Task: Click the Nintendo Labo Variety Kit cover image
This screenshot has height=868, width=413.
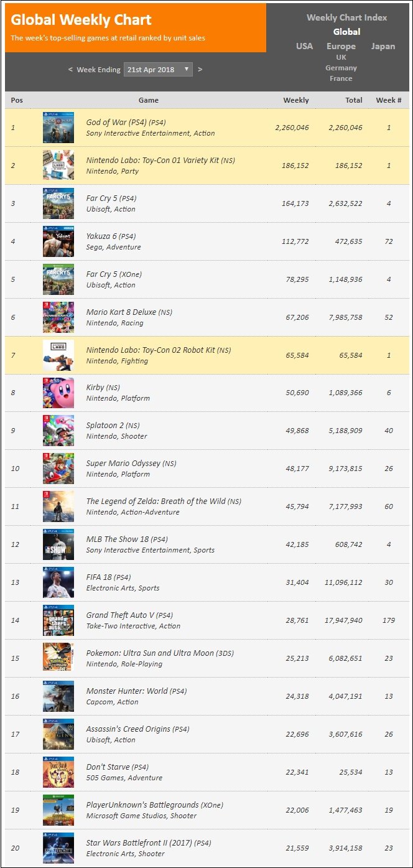Action: point(58,166)
